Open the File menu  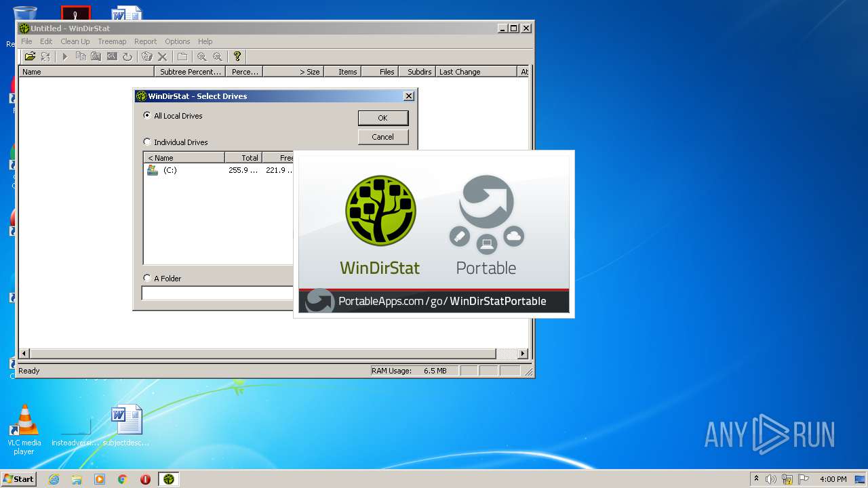(26, 41)
